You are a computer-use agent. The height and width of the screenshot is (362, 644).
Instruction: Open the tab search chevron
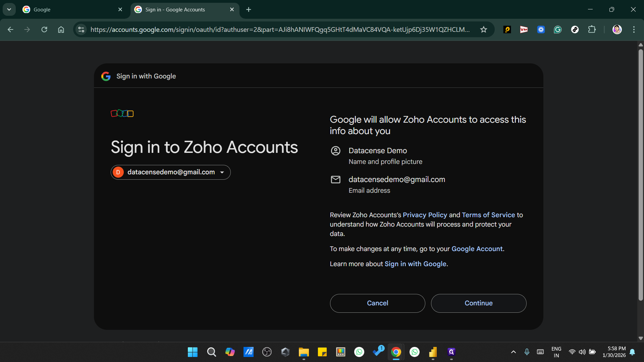click(9, 9)
